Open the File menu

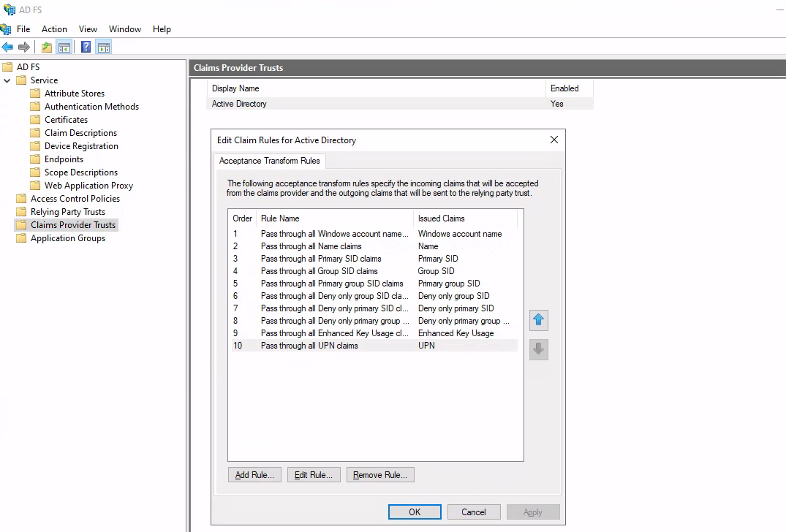23,29
